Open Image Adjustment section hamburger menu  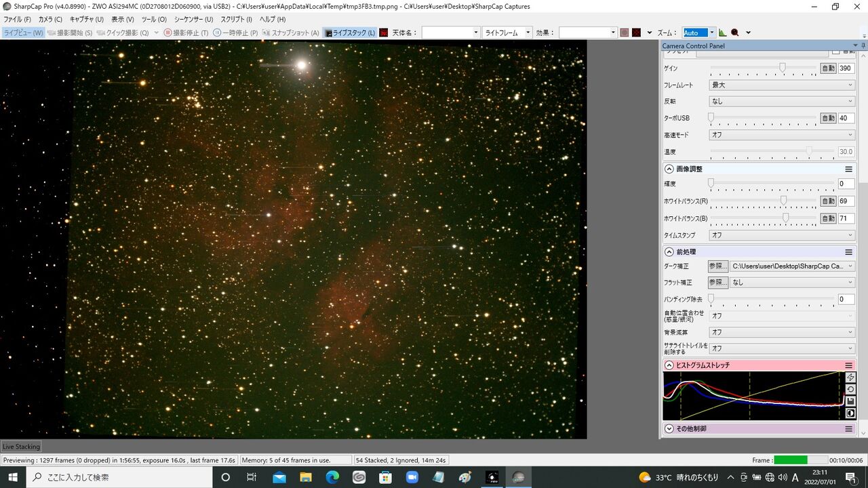(x=848, y=169)
